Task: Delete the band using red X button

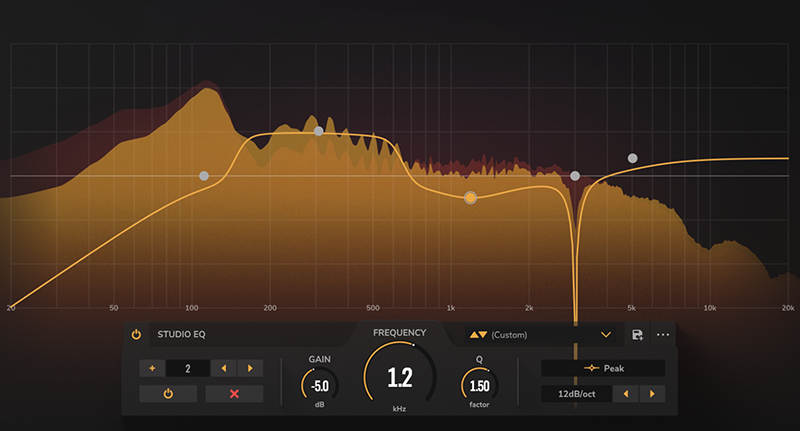Action: pos(235,394)
